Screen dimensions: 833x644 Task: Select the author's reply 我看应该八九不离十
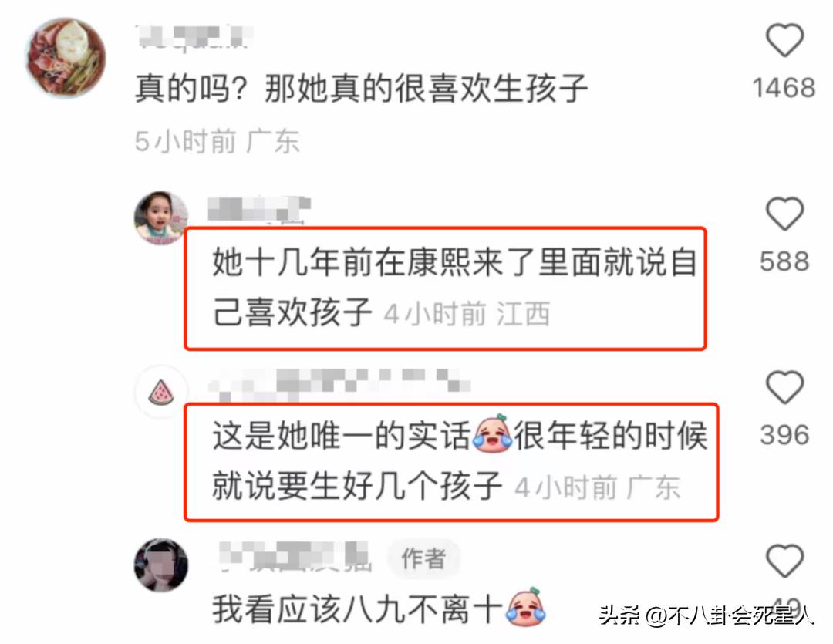coord(379,609)
